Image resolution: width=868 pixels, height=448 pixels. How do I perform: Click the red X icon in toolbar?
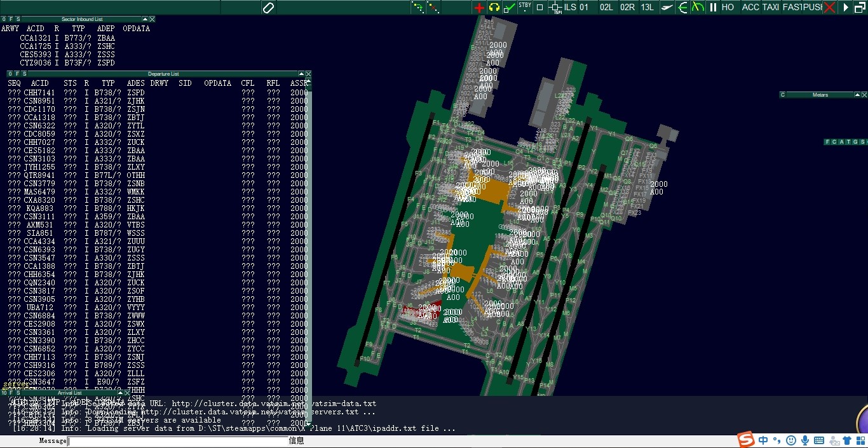[x=829, y=8]
